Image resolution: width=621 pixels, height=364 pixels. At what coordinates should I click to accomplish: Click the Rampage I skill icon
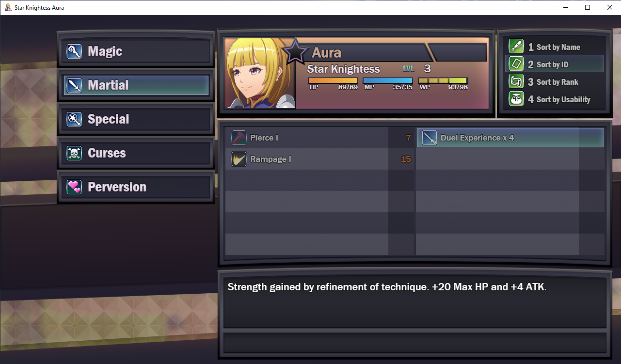point(239,159)
